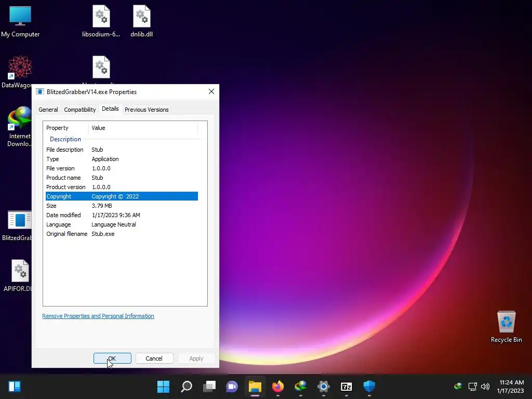Image resolution: width=532 pixels, height=399 pixels.
Task: Launch Firefox from the taskbar
Action: [x=278, y=387]
